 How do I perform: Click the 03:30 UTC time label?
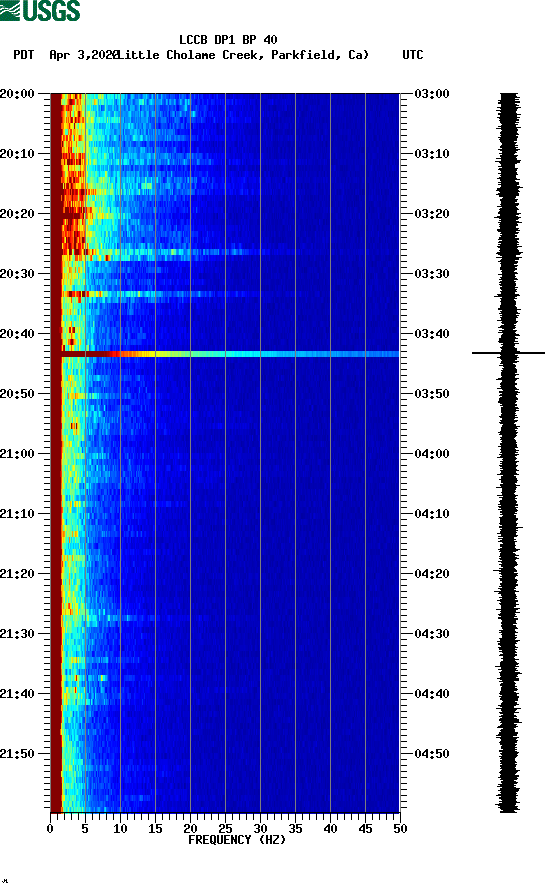coord(432,274)
